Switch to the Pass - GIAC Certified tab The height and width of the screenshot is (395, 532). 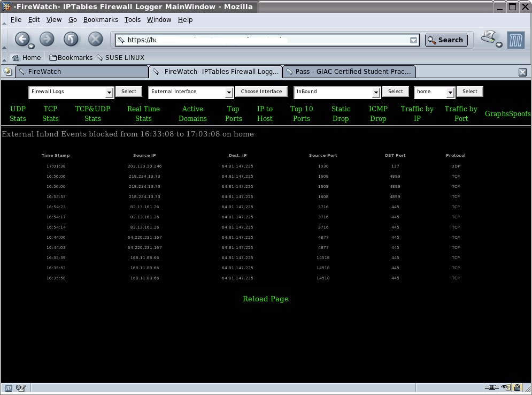click(x=349, y=72)
